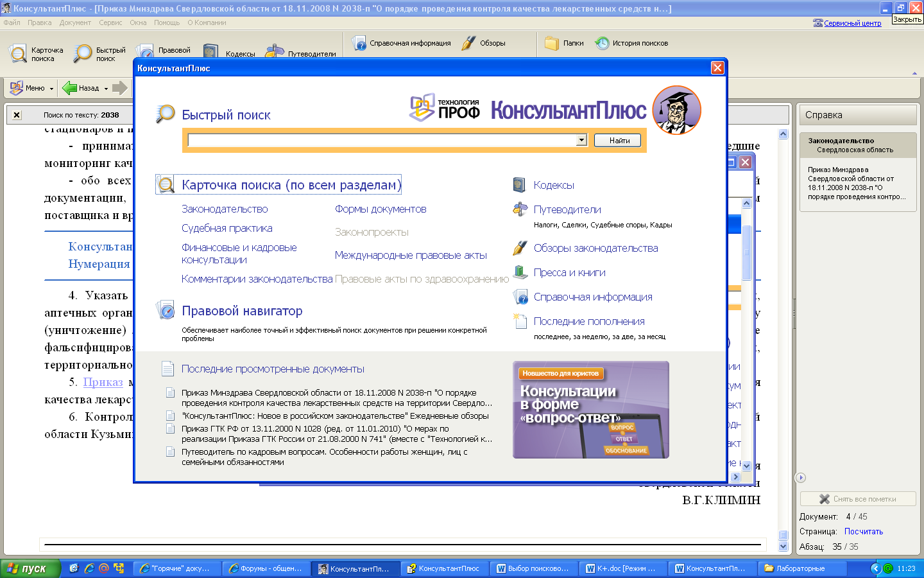Open Карточка поиска (по всем разделам)
This screenshot has height=578, width=924.
tap(291, 185)
